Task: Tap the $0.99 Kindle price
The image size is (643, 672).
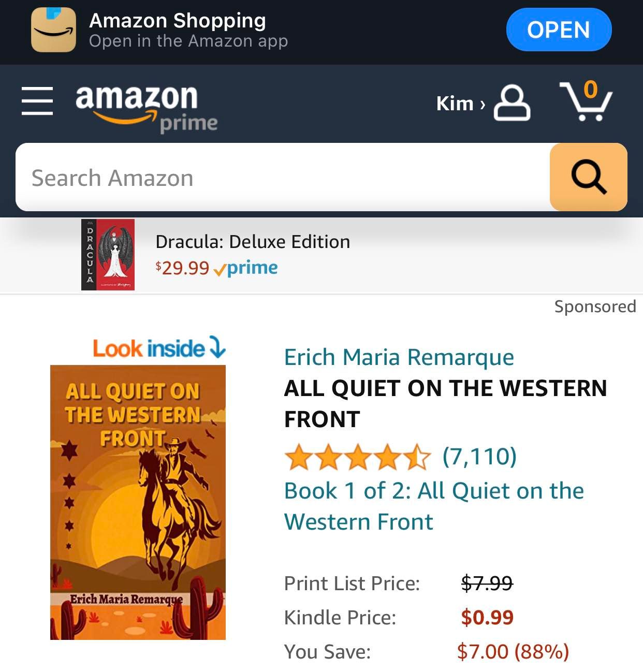Action: 487,617
